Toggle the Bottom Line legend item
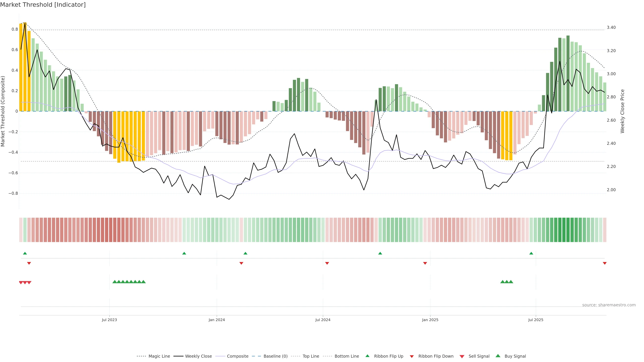Screen dimensions: 644x362 click(346, 356)
